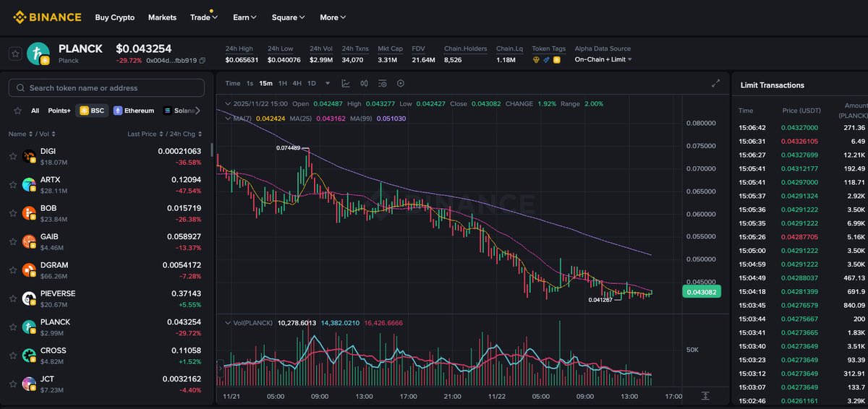868x409 pixels.
Task: Select the 1H chart interval
Action: click(x=283, y=83)
